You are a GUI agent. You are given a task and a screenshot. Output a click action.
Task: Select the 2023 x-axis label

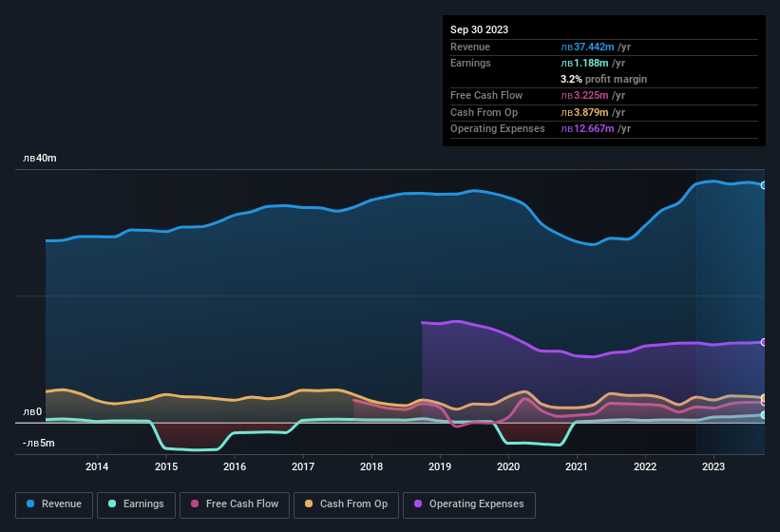click(713, 466)
